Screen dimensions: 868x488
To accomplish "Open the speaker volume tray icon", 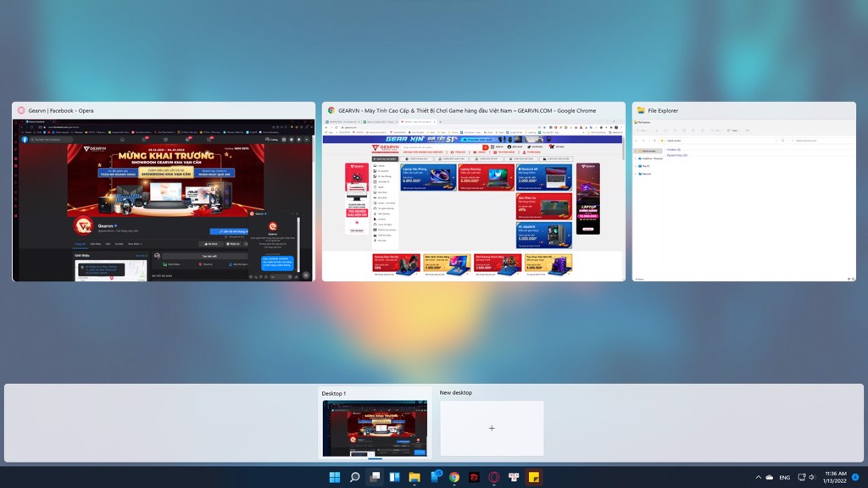I will (x=812, y=477).
